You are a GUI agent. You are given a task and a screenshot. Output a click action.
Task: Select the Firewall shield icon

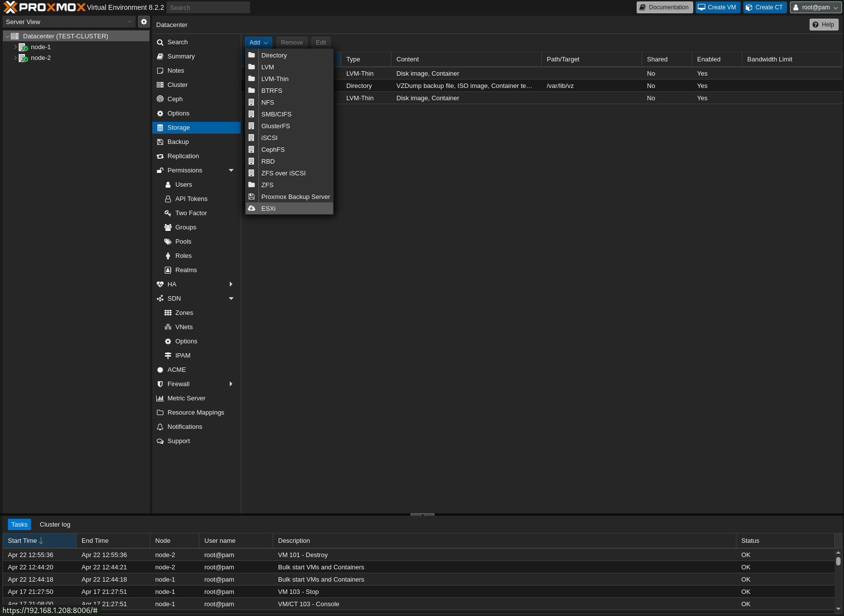click(x=160, y=384)
